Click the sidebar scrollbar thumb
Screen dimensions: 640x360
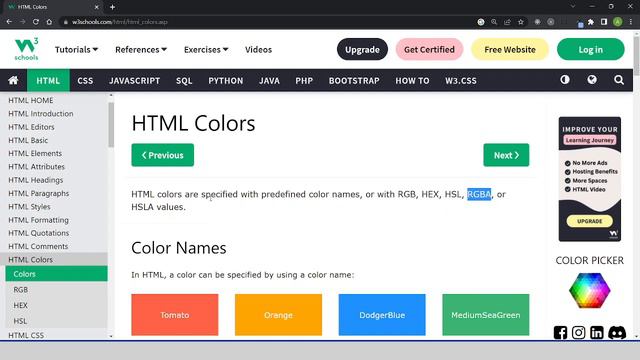111,124
